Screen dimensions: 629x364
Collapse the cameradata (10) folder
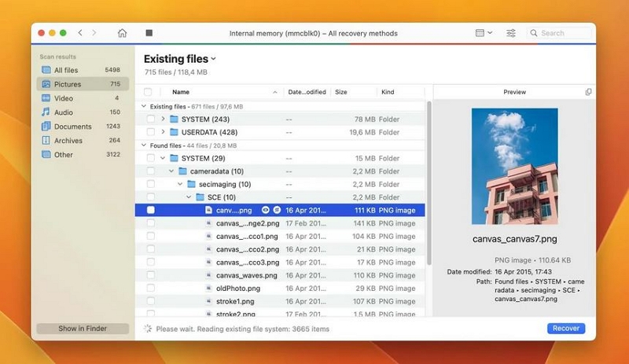[x=171, y=171]
